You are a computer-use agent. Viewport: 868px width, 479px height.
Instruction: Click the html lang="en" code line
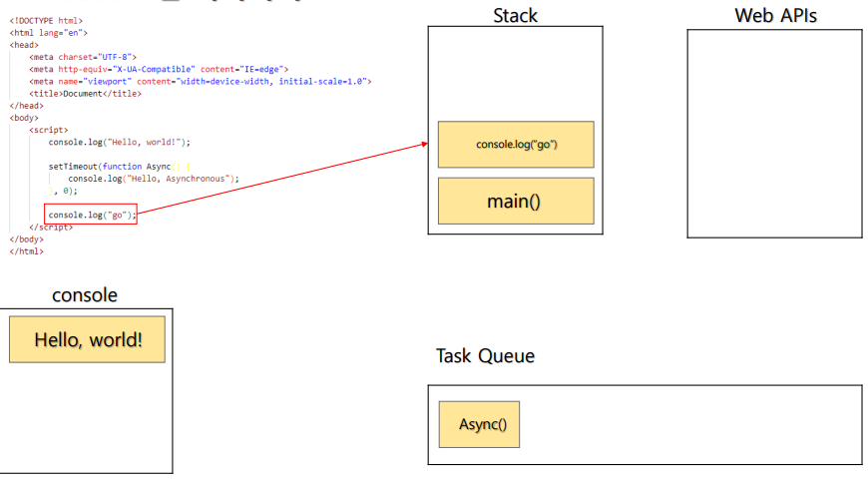[x=48, y=33]
